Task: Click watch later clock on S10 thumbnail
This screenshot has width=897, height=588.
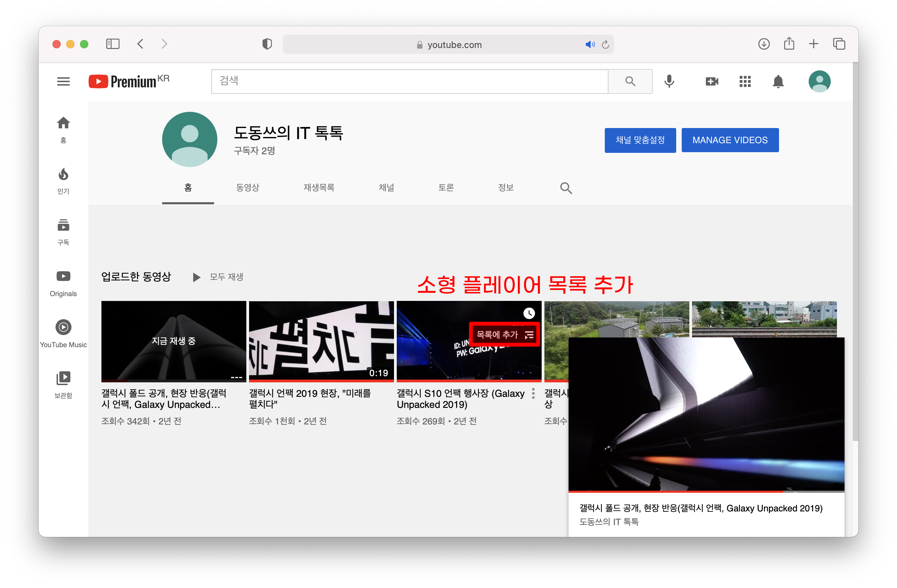Action: (x=529, y=313)
